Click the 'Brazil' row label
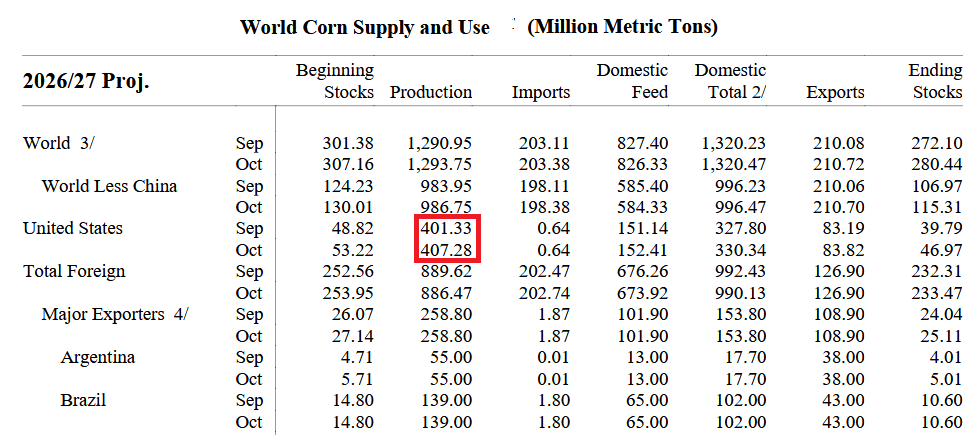Screen dimensions: 969x444 tap(83, 400)
